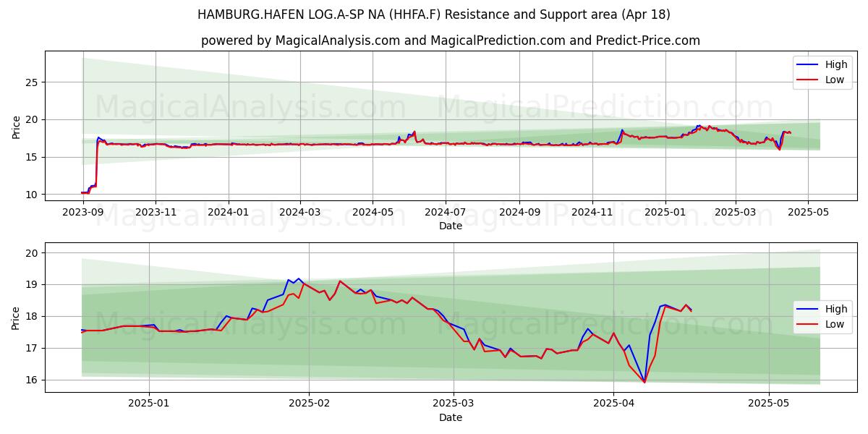
Task: Click the 'Price' y-axis label of the top chart
Action: pos(16,127)
